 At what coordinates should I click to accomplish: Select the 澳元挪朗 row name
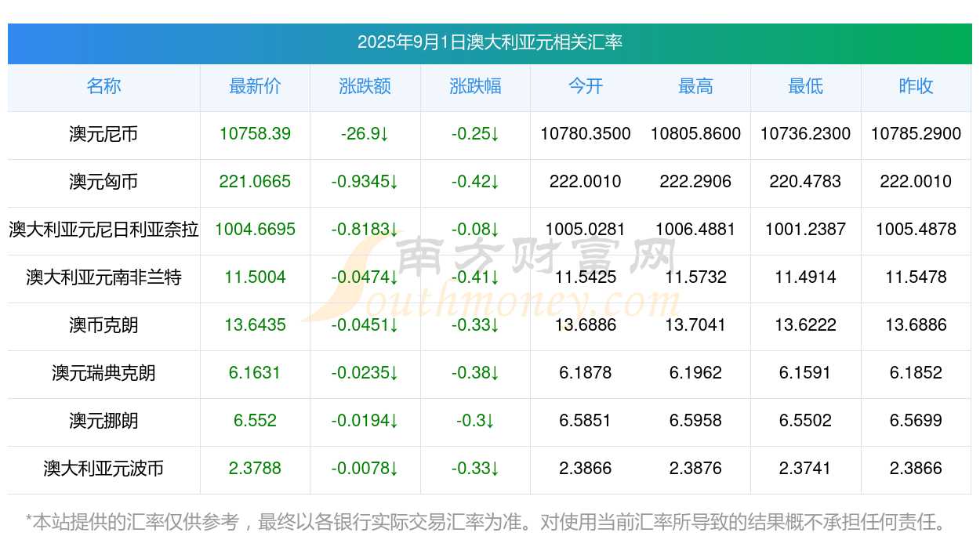pos(103,421)
